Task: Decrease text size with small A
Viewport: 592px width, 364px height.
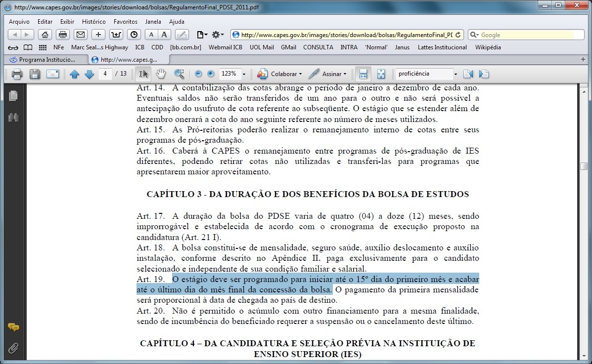Action: tap(151, 35)
